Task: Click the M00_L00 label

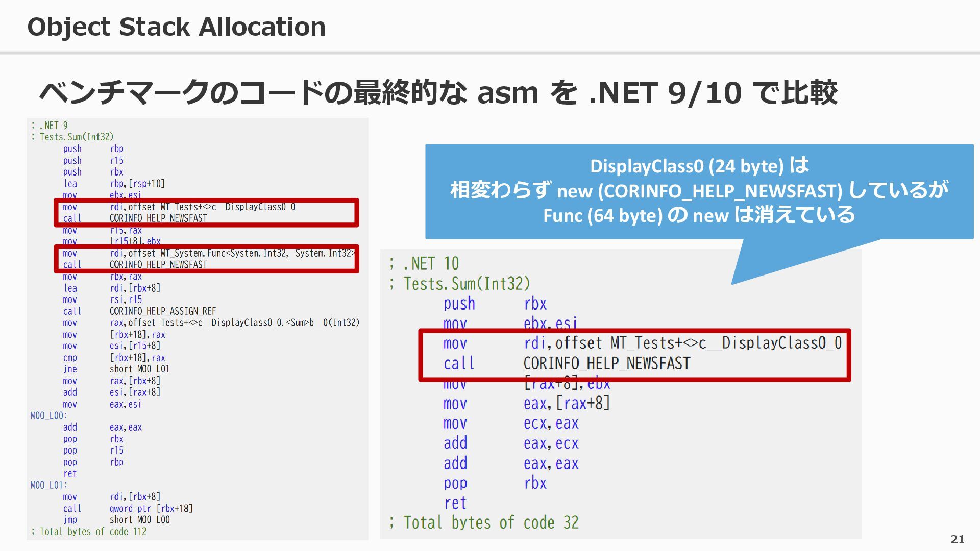Action: (48, 416)
